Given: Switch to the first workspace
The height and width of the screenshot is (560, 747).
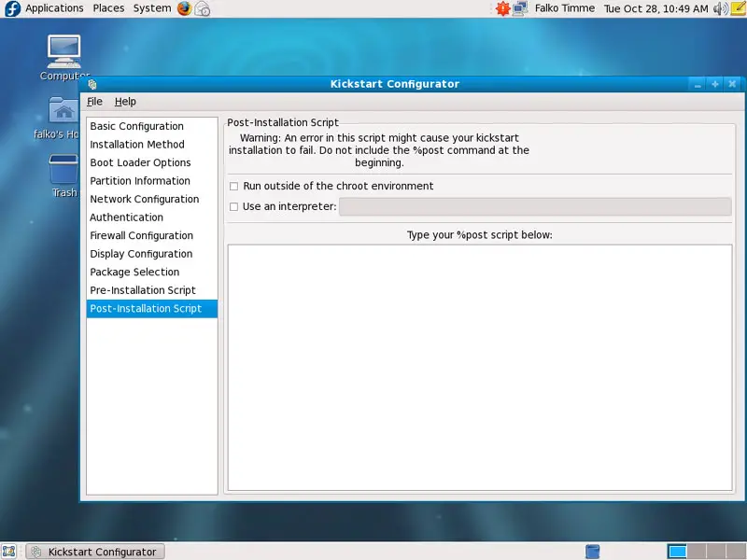Looking at the screenshot, I should [677, 552].
